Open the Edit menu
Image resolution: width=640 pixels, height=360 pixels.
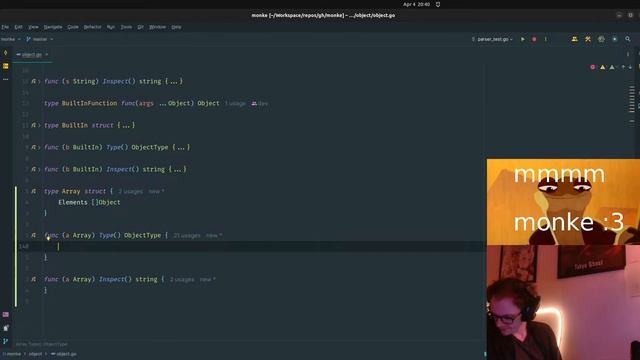click(18, 27)
